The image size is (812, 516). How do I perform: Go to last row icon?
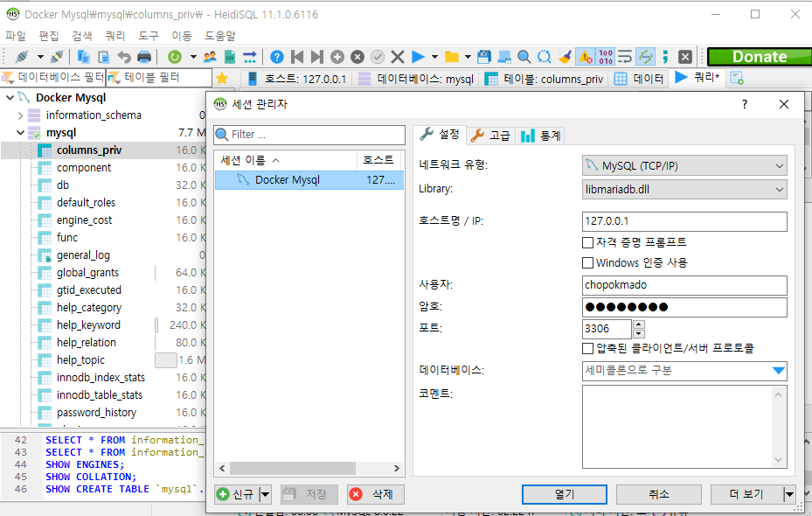point(317,57)
